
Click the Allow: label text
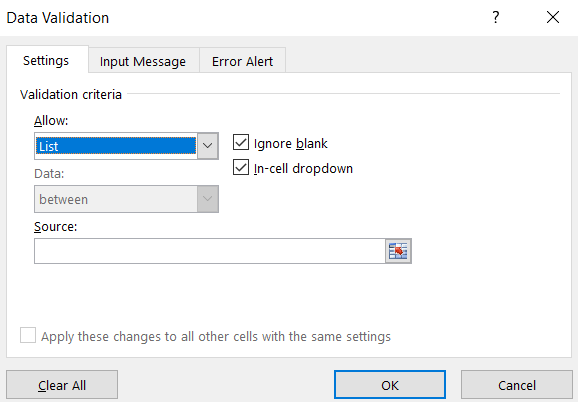pyautogui.click(x=51, y=120)
